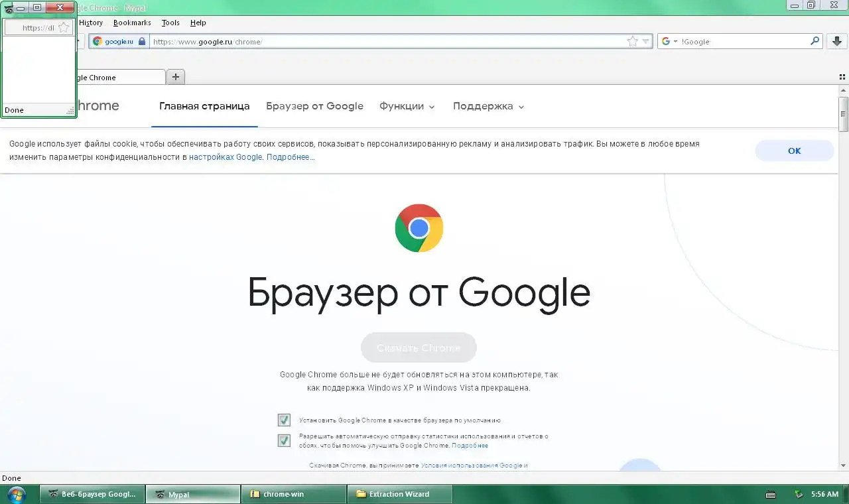Click the scrollbar down arrow
849x504 pixels.
coord(843,466)
